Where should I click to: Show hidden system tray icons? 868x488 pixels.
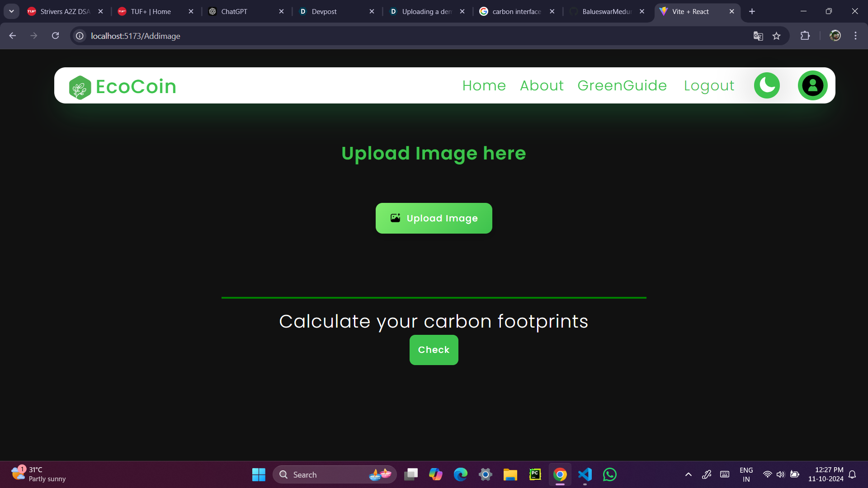pos(688,474)
